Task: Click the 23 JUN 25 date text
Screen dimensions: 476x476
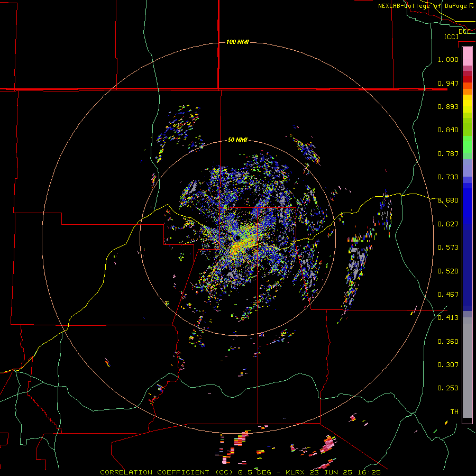Action: pyautogui.click(x=330, y=472)
